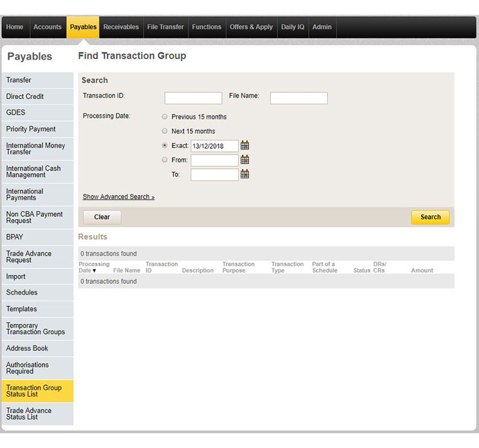Screen dimensions: 479x448
Task: Select the From date range radio button
Action: (165, 160)
